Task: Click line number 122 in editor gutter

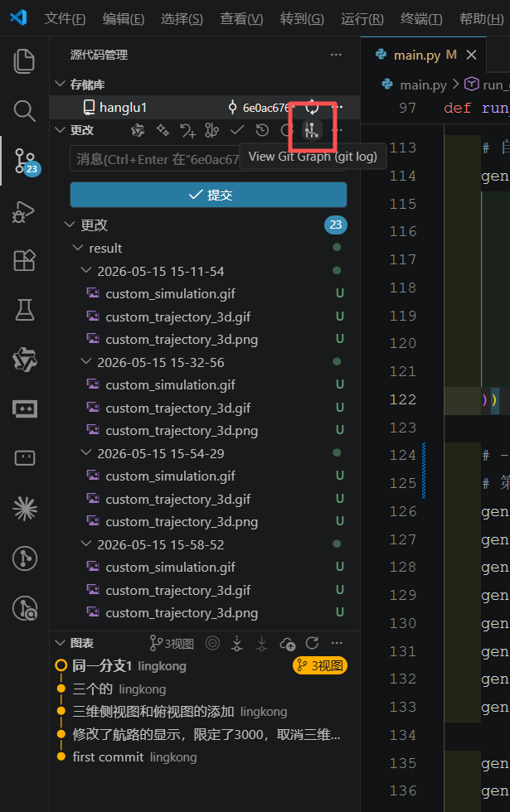Action: point(403,399)
